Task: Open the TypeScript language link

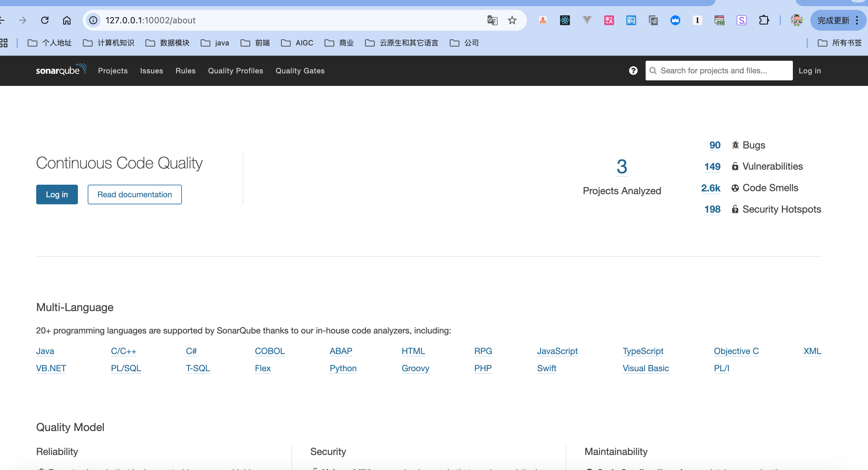Action: click(x=643, y=351)
